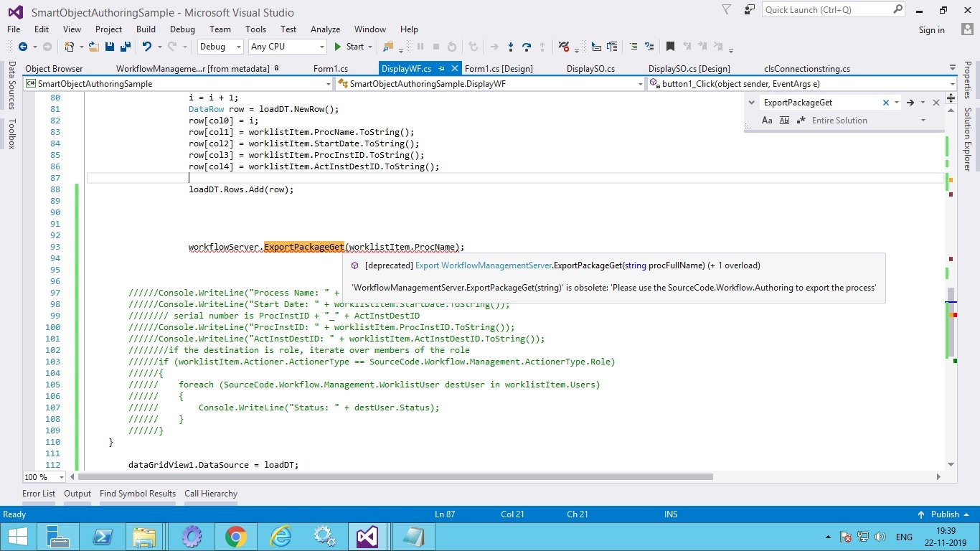Open the Find Symbol Results tab
Viewport: 980px width, 551px height.
tap(138, 494)
